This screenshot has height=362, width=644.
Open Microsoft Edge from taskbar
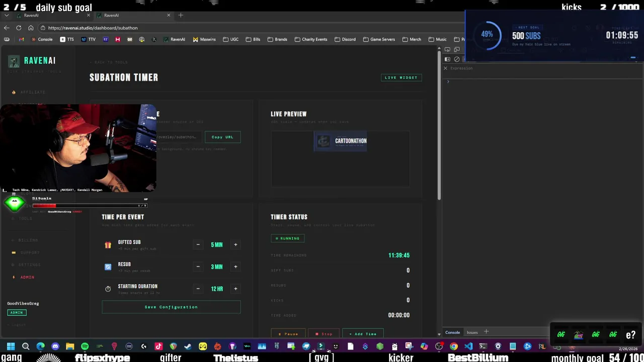tap(40, 346)
